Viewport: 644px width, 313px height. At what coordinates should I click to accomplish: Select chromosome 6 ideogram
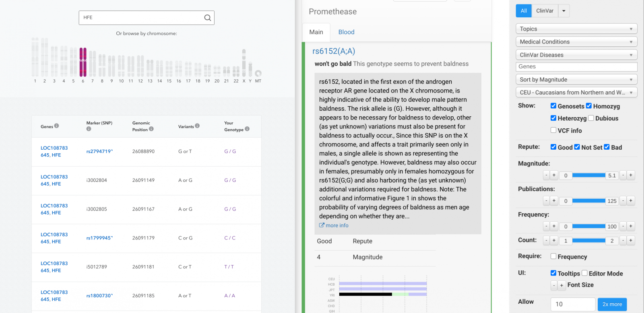tap(83, 62)
